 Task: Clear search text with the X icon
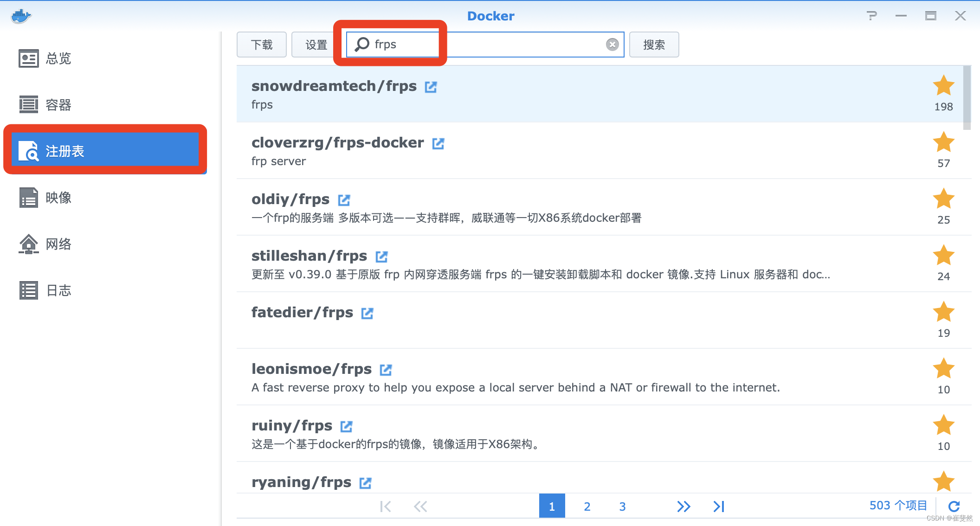pos(612,45)
